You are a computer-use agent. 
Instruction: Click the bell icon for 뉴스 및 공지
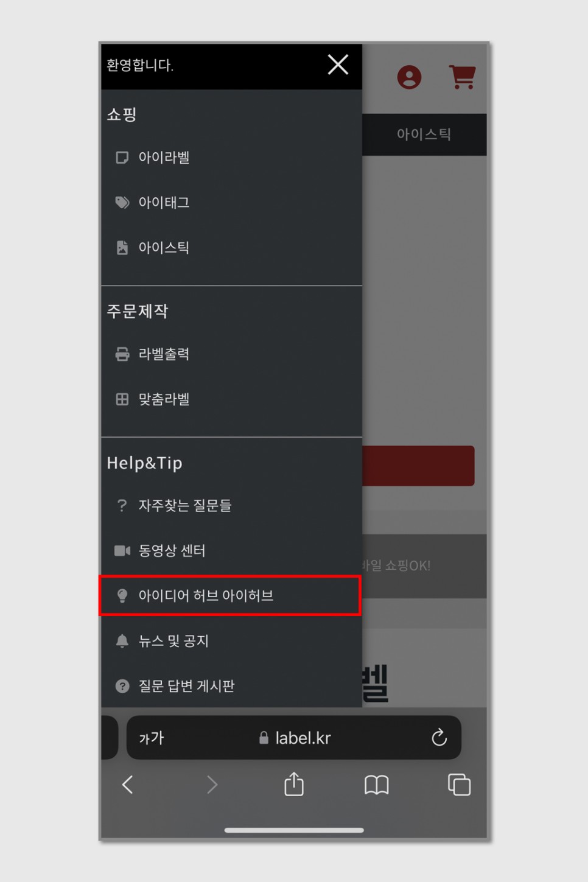coord(122,640)
